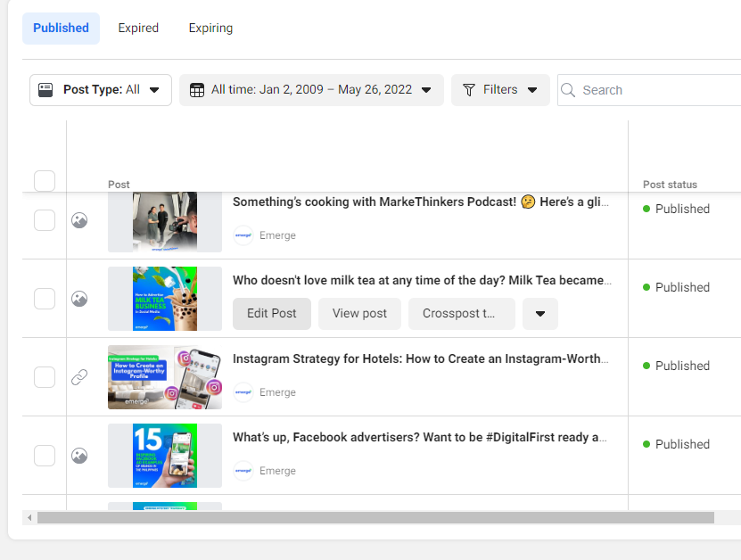Open the Post Type: All dropdown
This screenshot has width=741, height=560.
tap(101, 90)
